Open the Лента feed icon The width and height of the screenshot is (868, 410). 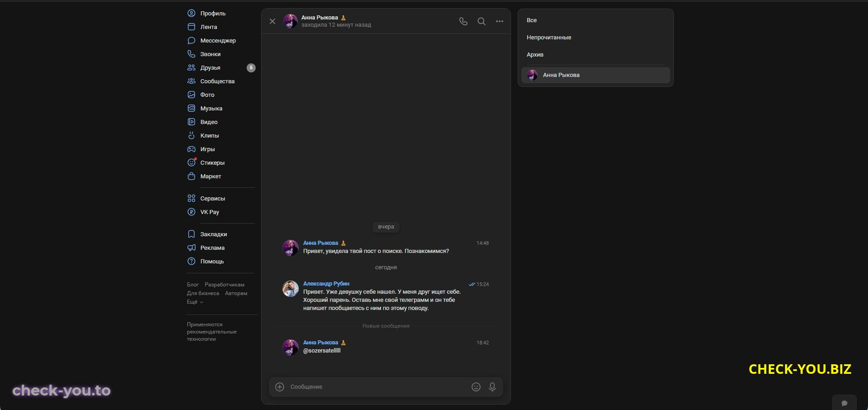click(191, 27)
